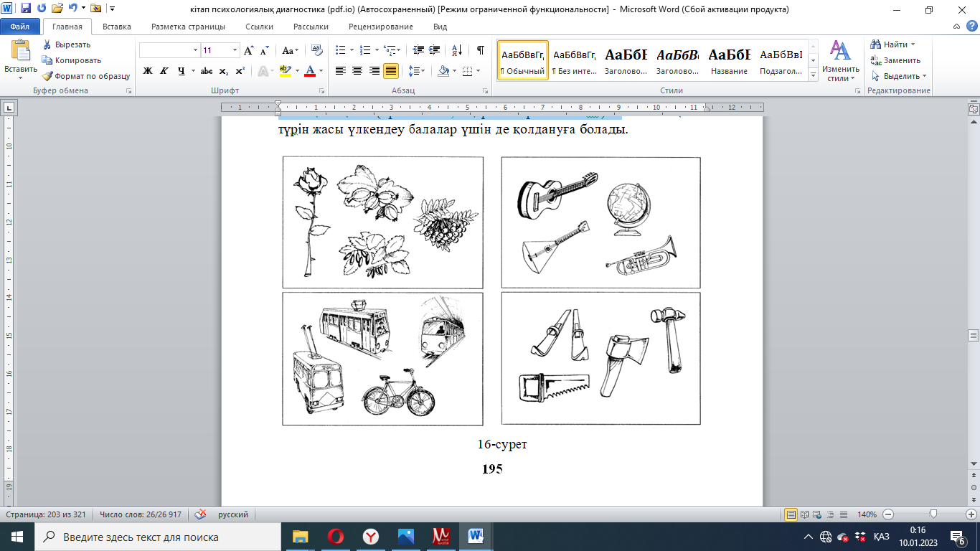Viewport: 980px width, 551px height.
Task: Expand the bullets list dropdown arrow
Action: (352, 50)
